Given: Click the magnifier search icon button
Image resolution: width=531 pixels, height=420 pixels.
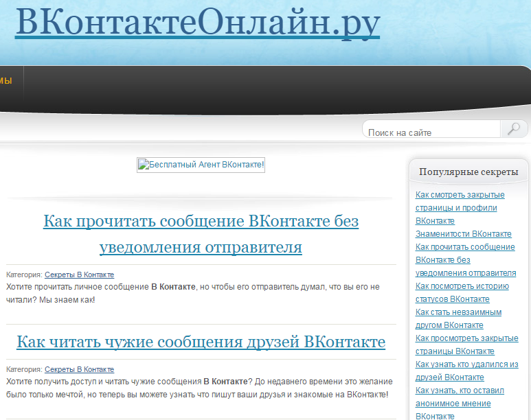Looking at the screenshot, I should (x=514, y=129).
